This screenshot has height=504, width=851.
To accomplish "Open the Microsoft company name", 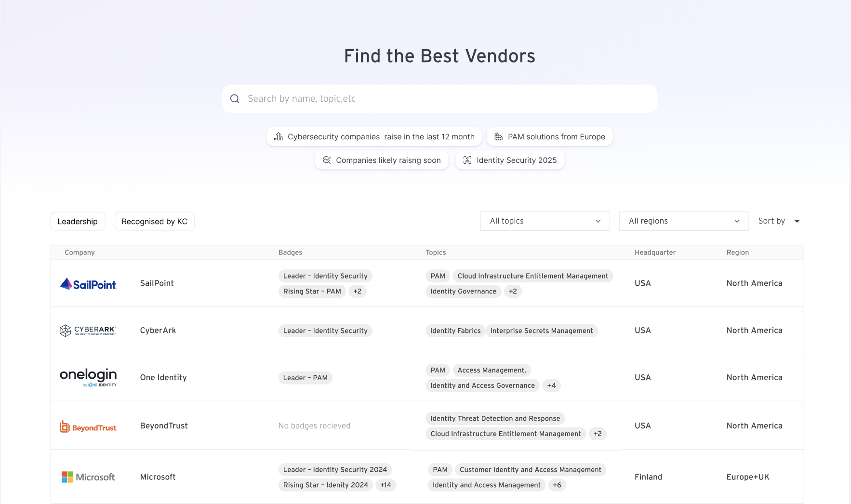I will [158, 477].
